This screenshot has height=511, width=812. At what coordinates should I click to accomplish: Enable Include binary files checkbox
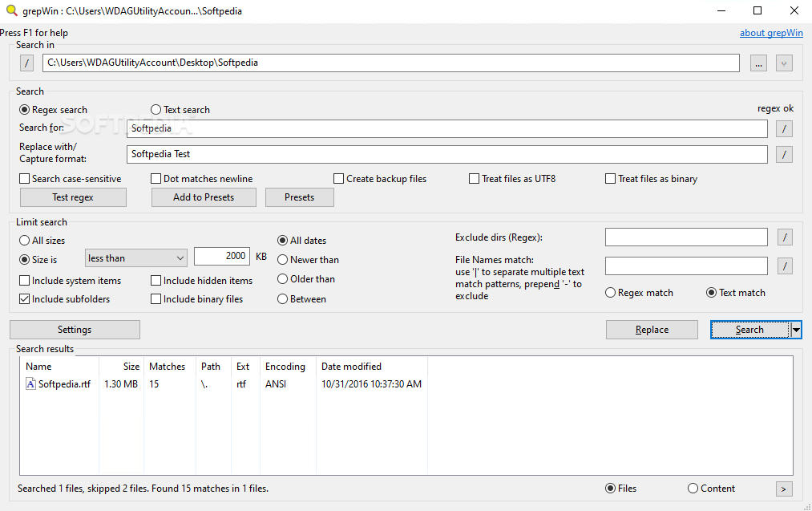pyautogui.click(x=156, y=299)
